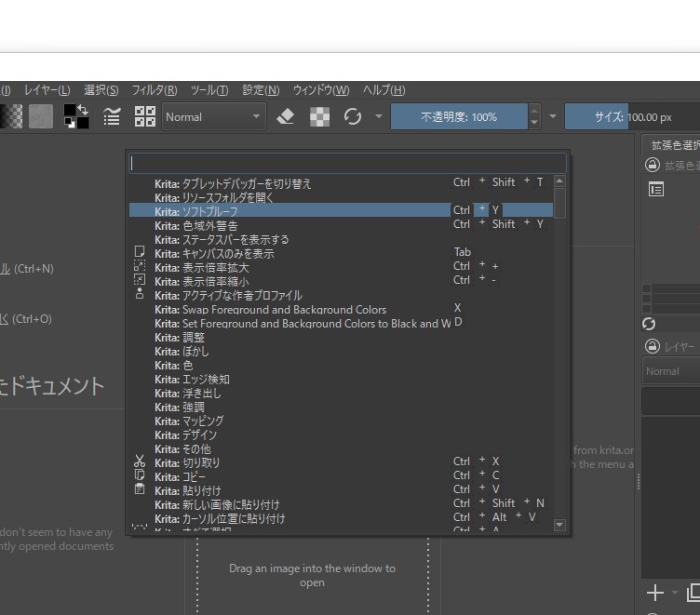Screen dimensions: 700x615
Task: Select カーソル位置に貼り付け action
Action: (x=341, y=518)
